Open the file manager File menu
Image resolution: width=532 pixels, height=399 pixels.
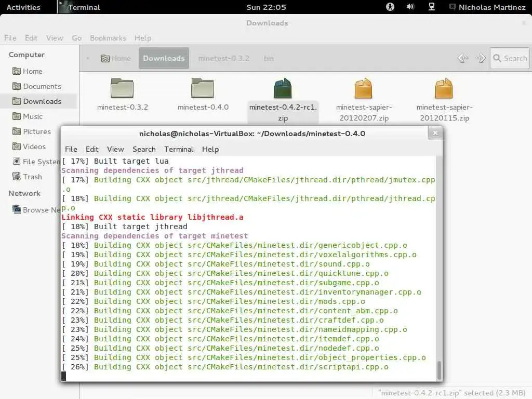10,38
